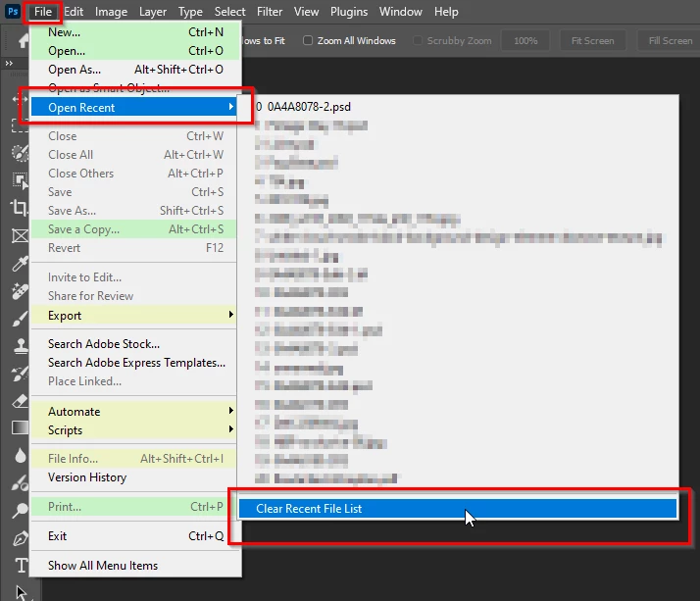Choose Version History entry
This screenshot has height=601, width=700.
[x=133, y=477]
